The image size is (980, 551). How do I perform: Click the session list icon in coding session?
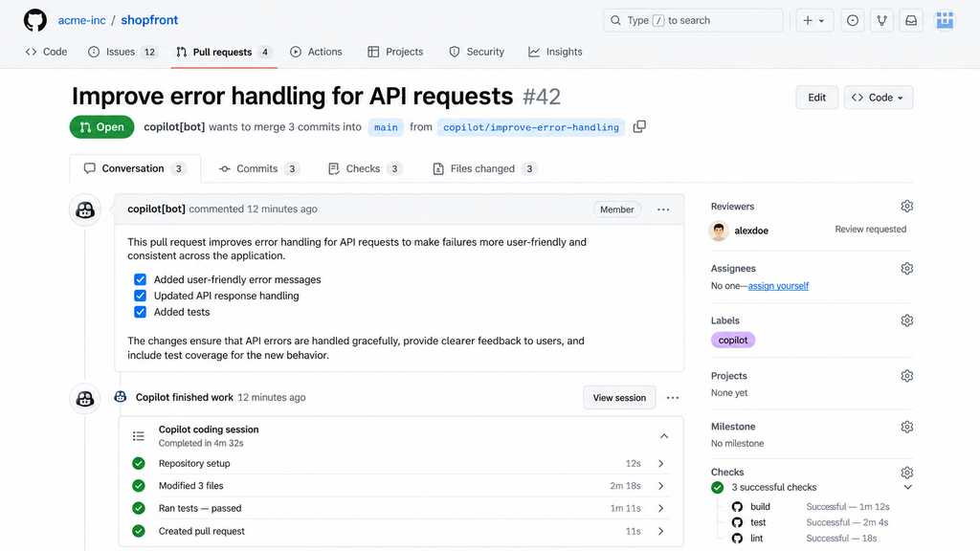click(139, 436)
